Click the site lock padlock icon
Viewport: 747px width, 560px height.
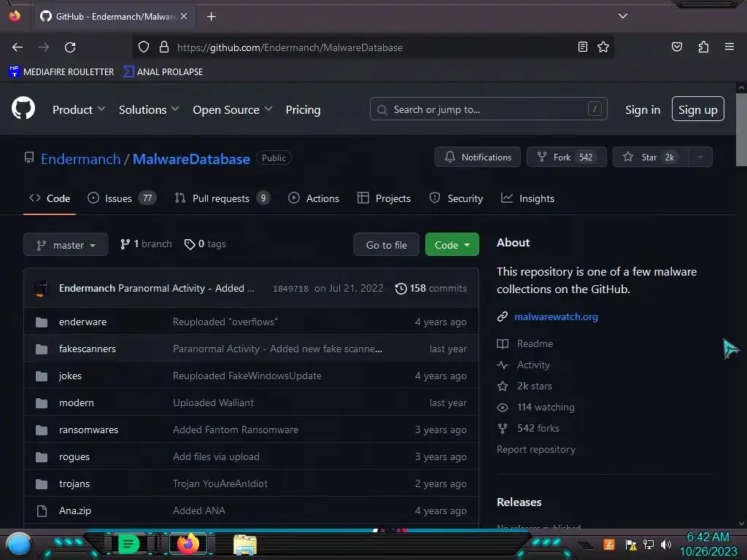[164, 47]
